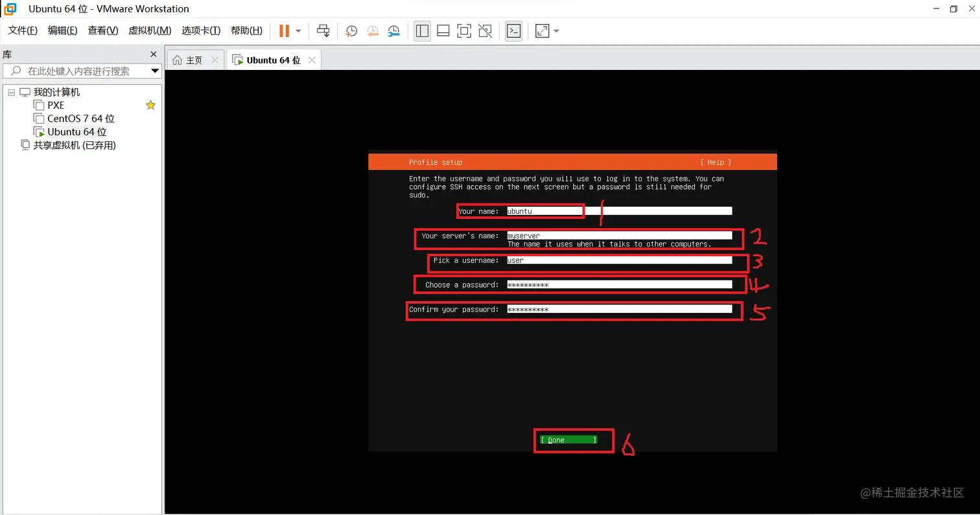
Task: Open the 编辑(E) menu
Action: pos(62,30)
